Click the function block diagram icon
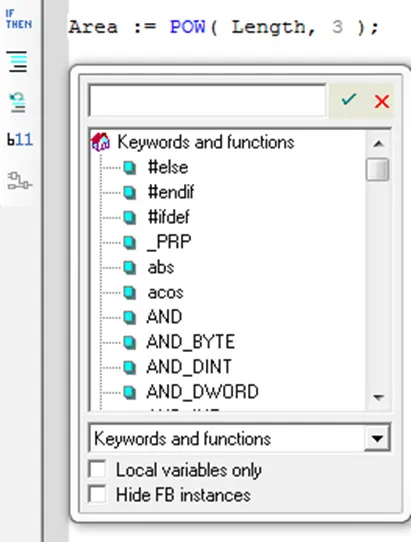Screen dimensions: 411x542 coord(20,181)
